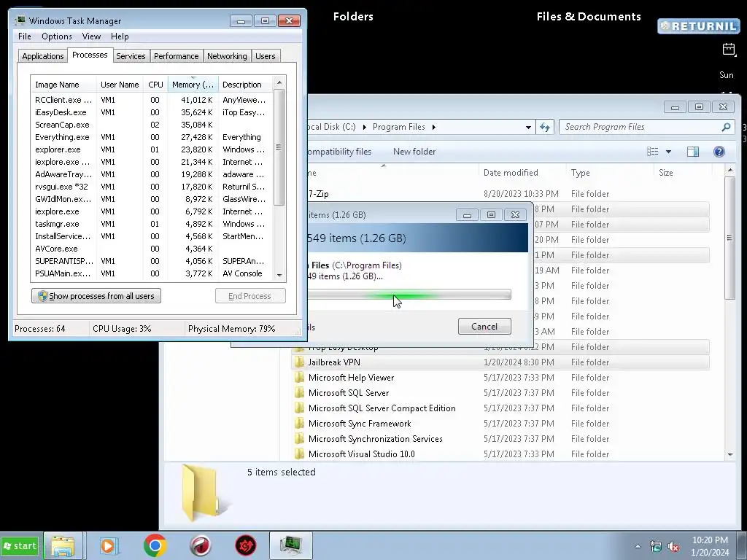Select the iEasyDesk.exe process

(152, 112)
